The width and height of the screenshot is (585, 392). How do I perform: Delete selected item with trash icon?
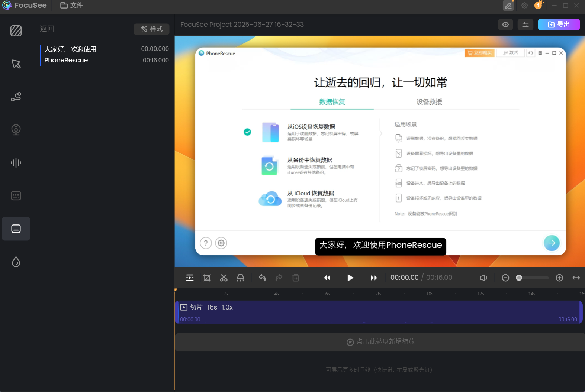click(296, 278)
